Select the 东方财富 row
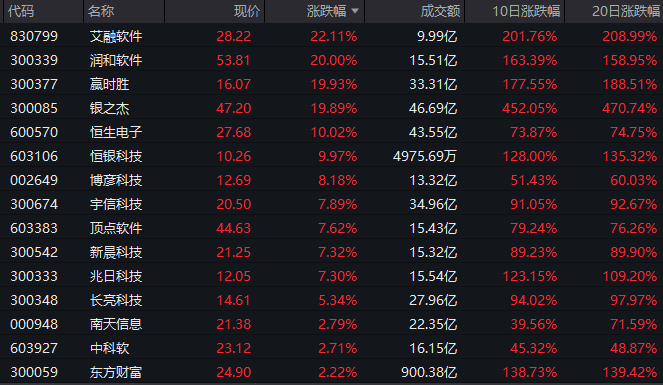The width and height of the screenshot is (663, 385). coord(332,372)
